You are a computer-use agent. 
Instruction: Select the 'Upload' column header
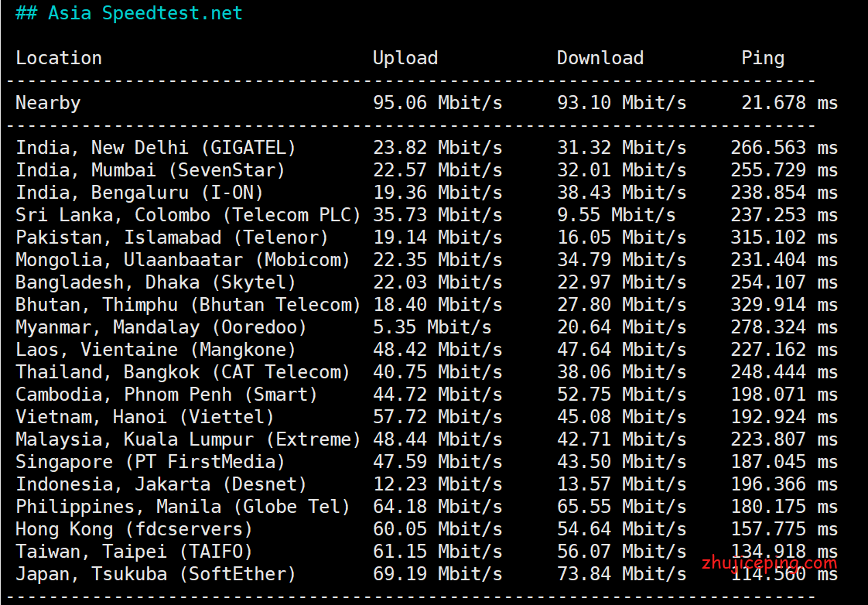[x=405, y=58]
